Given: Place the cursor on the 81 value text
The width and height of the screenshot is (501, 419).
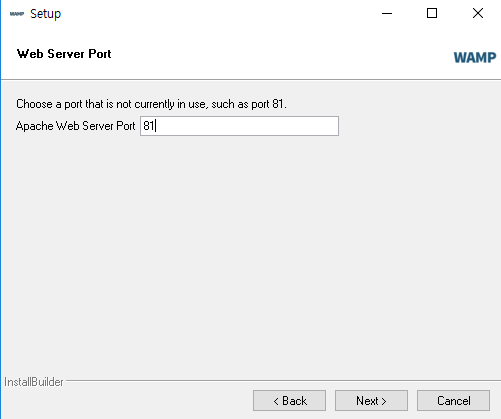Looking at the screenshot, I should click(149, 126).
